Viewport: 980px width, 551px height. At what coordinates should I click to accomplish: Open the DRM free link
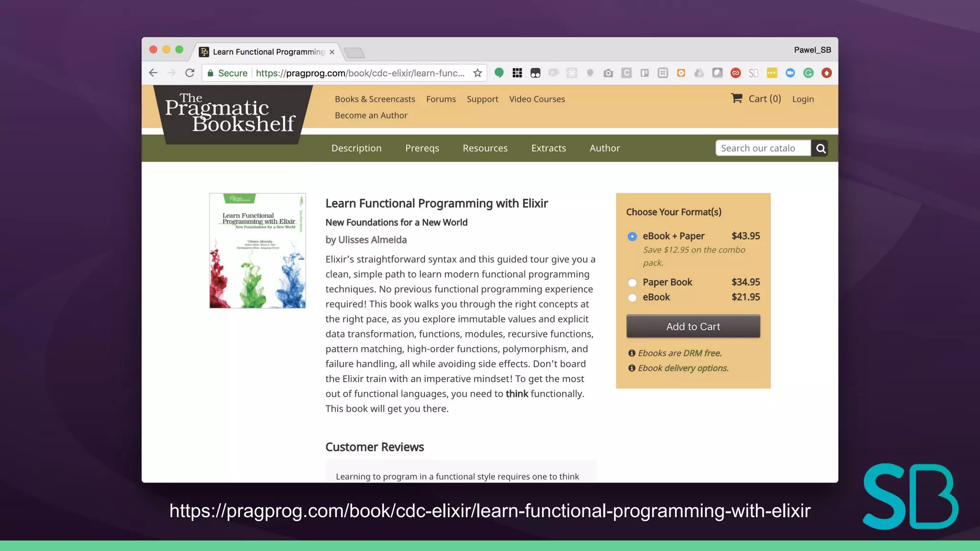[702, 353]
